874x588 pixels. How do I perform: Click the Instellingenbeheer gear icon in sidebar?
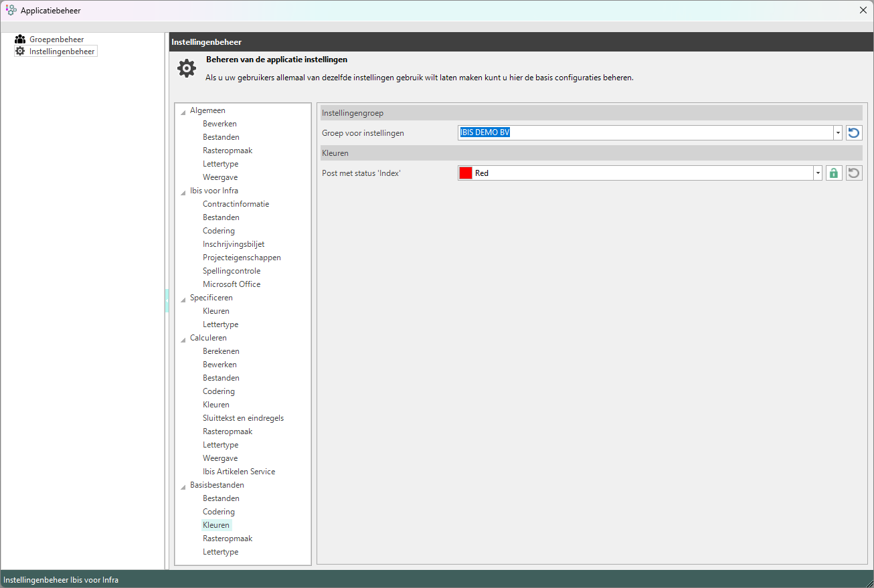point(20,52)
